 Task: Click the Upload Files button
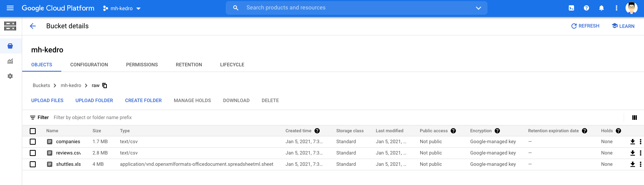click(x=47, y=101)
